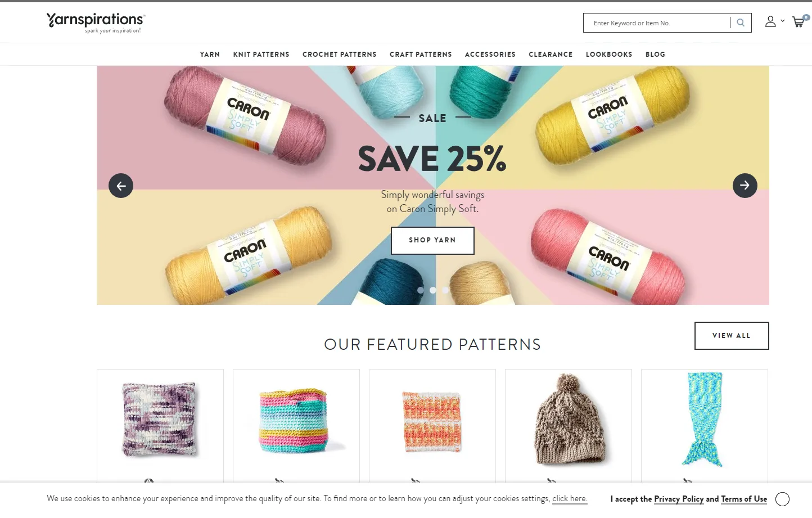Image resolution: width=812 pixels, height=518 pixels.
Task: Open the KNIT PATTERNS menu
Action: click(x=261, y=55)
